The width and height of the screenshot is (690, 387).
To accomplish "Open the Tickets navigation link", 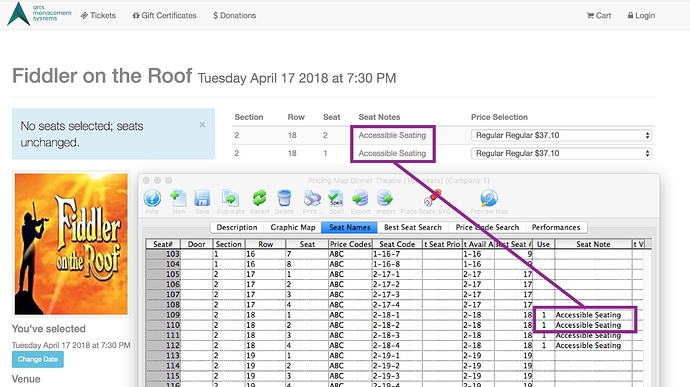I will (98, 15).
